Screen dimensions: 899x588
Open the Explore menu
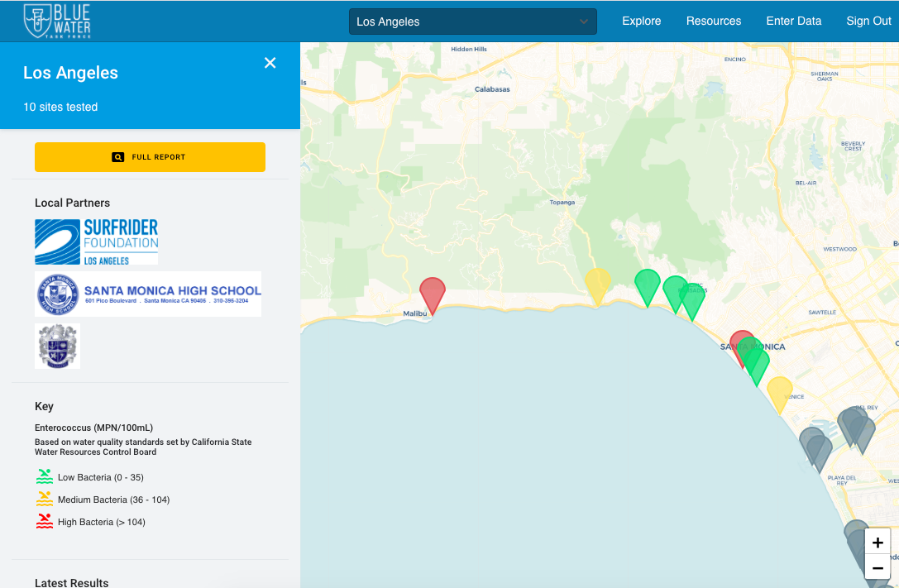point(641,22)
